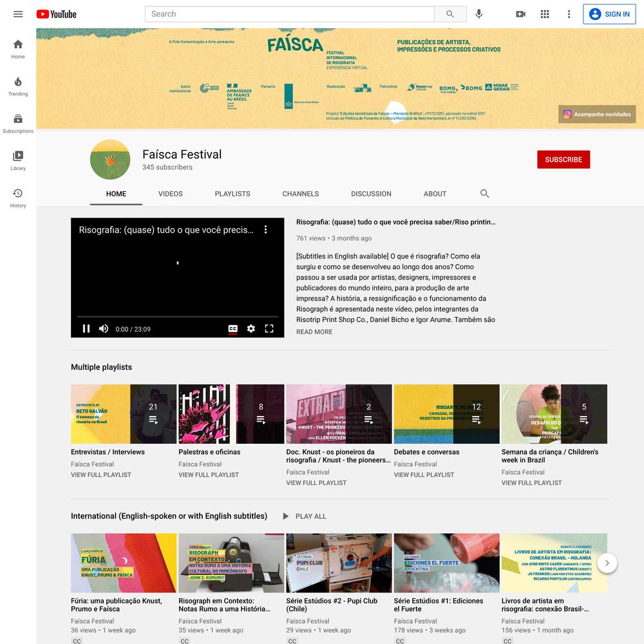Image resolution: width=644 pixels, height=644 pixels.
Task: Select the Home channel tab
Action: coord(116,194)
